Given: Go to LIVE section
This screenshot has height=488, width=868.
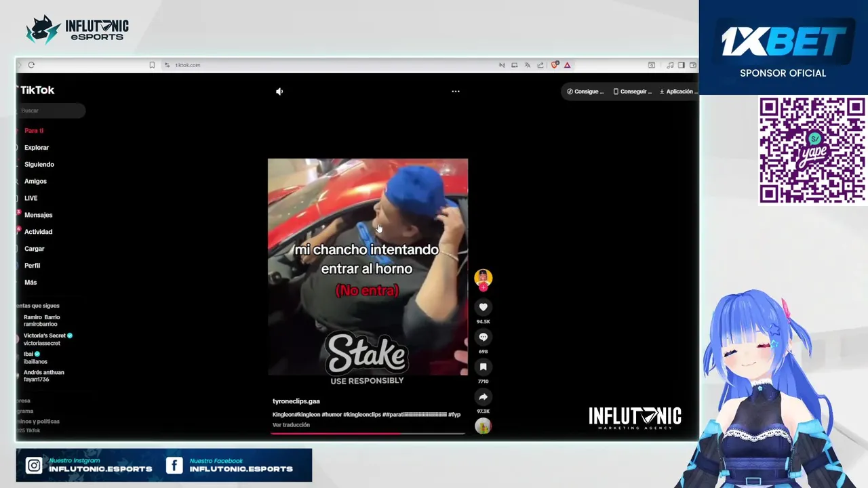Looking at the screenshot, I should [x=31, y=199].
